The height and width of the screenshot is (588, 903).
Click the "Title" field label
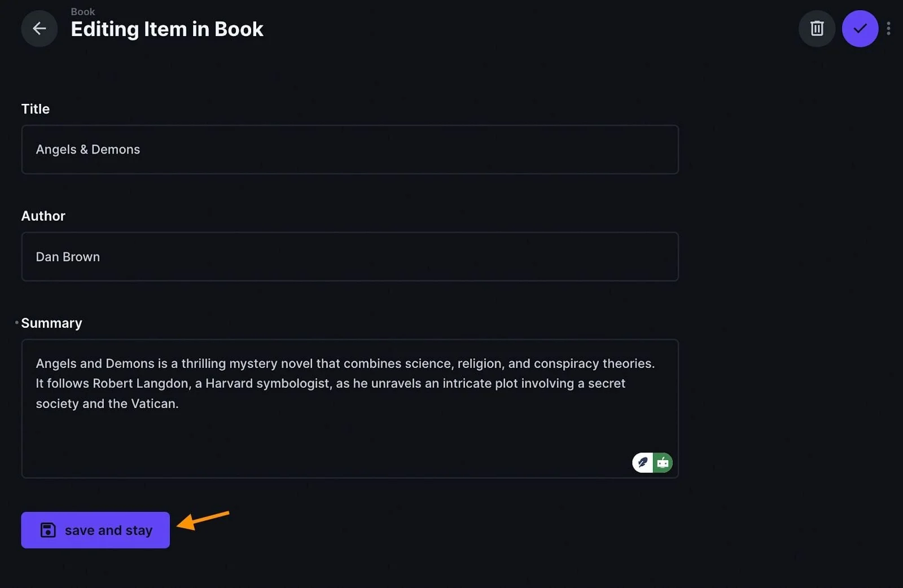click(36, 109)
